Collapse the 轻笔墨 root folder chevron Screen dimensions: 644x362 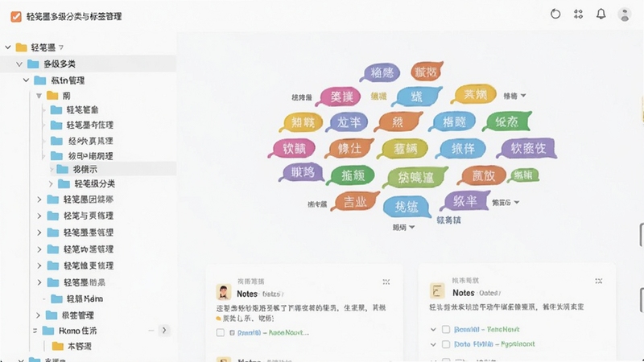click(x=8, y=47)
